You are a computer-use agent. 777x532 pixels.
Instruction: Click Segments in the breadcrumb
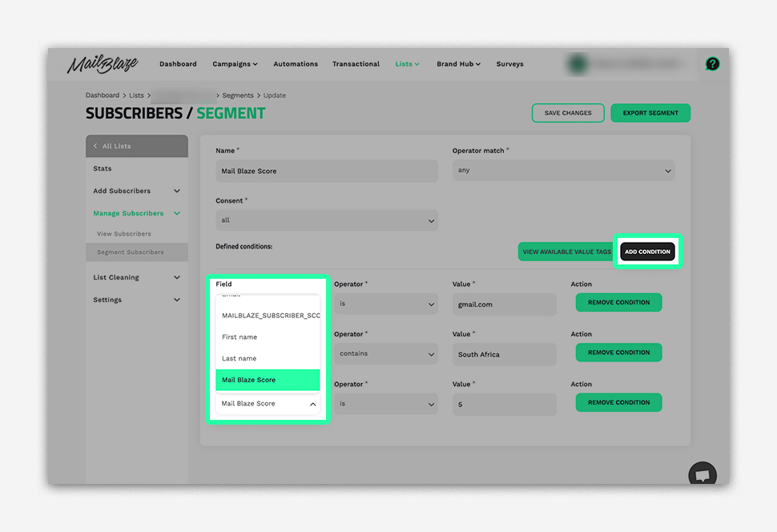[237, 95]
